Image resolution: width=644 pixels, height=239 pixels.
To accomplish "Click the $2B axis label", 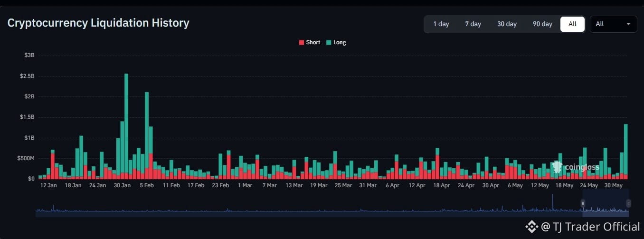I will 29,96.
